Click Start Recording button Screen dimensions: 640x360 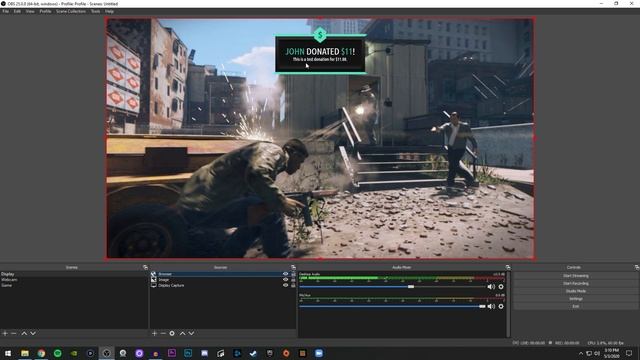point(576,283)
